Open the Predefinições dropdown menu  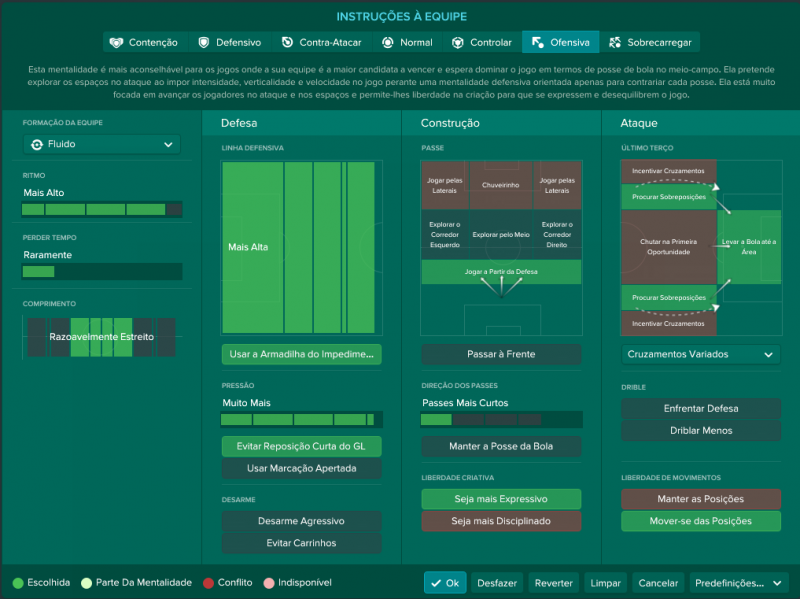pos(739,583)
